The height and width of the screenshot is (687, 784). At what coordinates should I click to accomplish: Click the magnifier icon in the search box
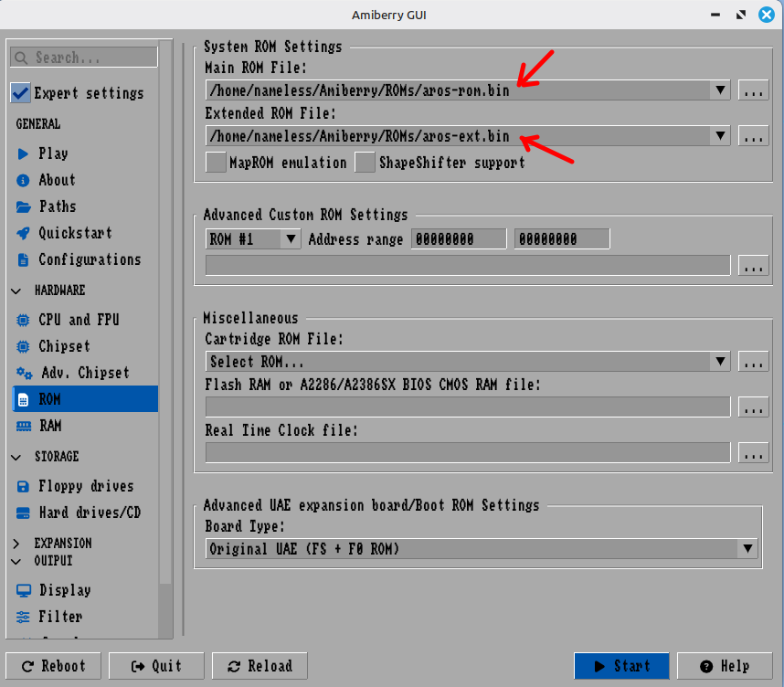pos(21,58)
